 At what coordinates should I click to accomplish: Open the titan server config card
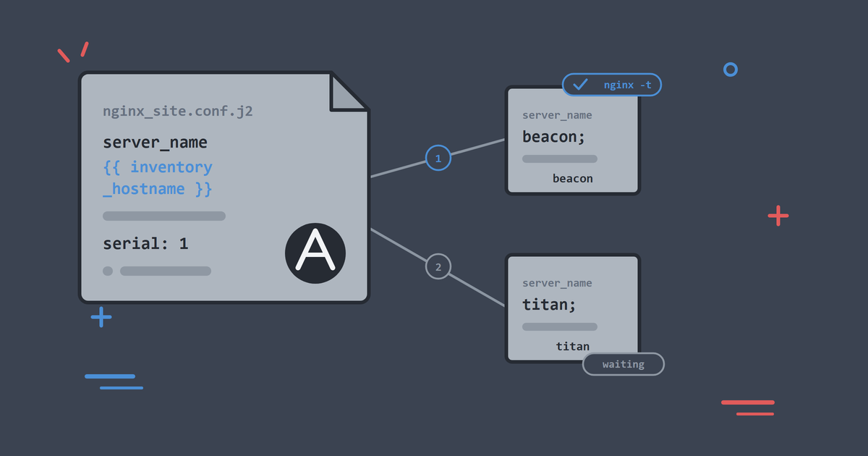[x=573, y=308]
